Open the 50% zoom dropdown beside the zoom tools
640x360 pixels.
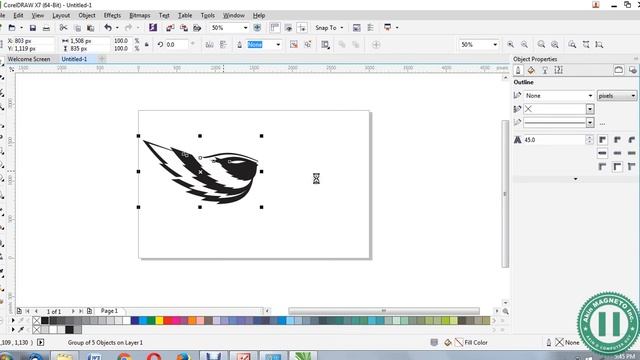point(495,44)
